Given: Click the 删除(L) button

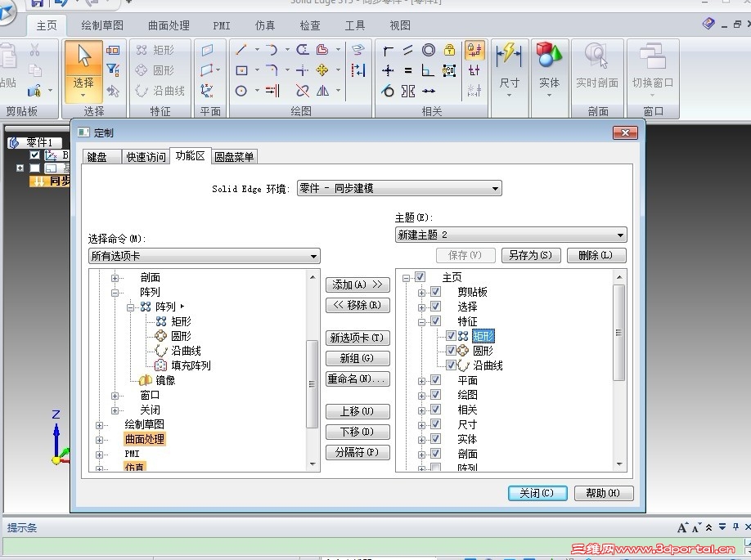Looking at the screenshot, I should point(596,255).
